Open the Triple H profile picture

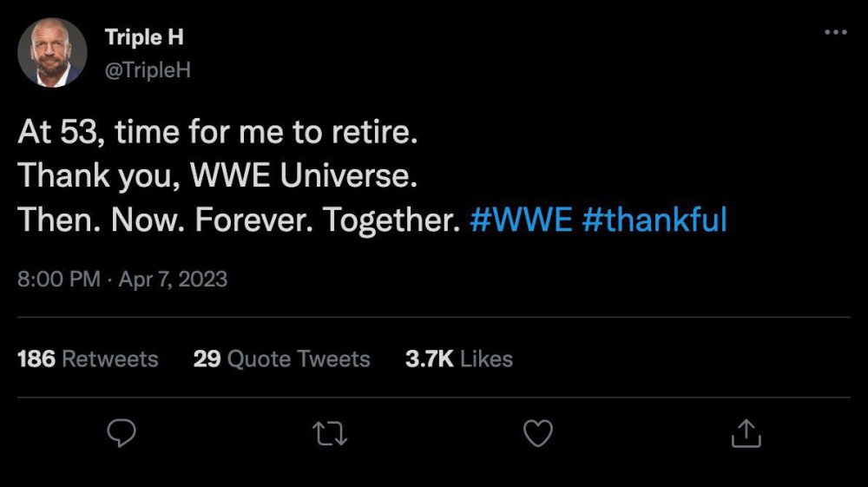click(x=52, y=52)
